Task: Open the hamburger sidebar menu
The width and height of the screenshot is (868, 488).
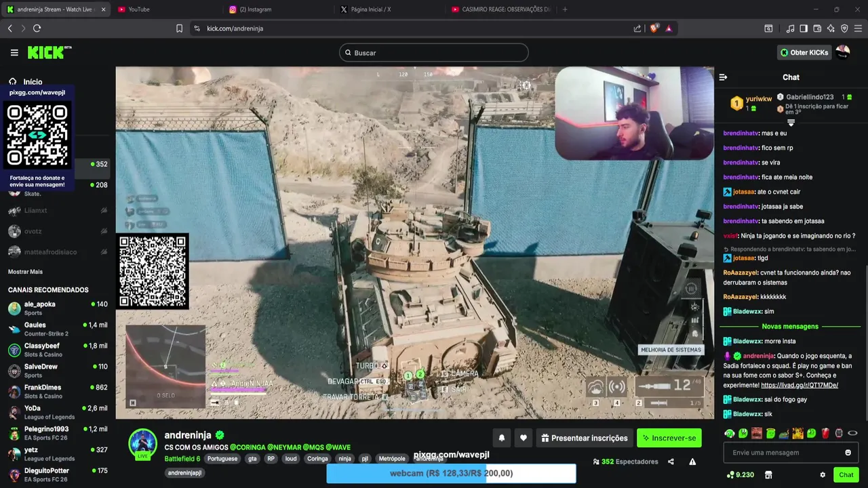Action: coord(14,52)
